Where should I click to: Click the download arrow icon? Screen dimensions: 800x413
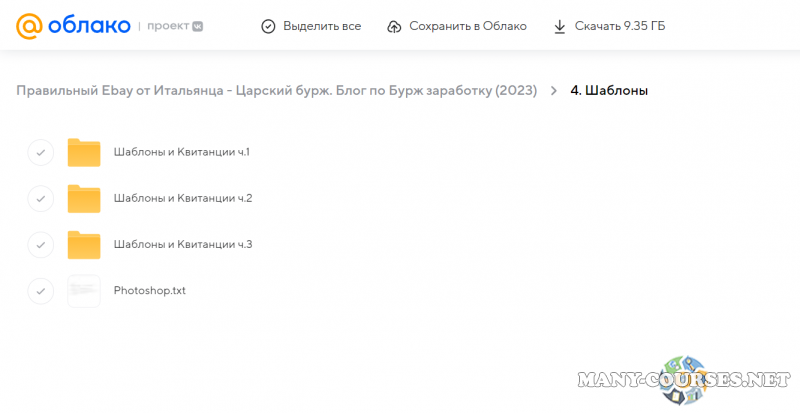560,26
